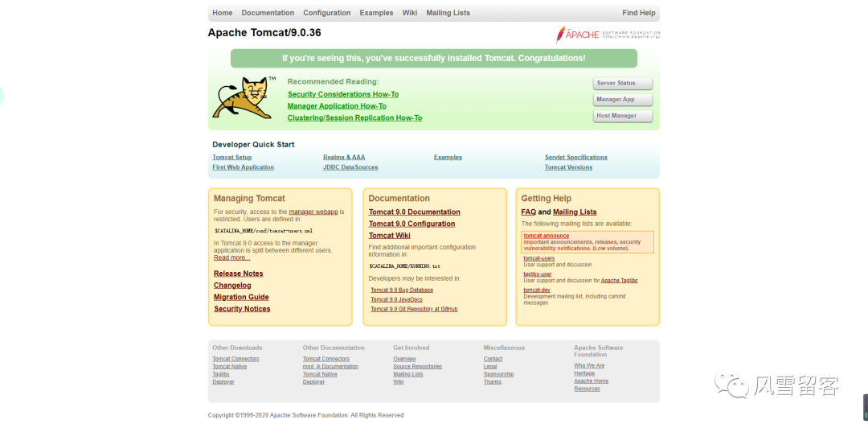868x424 pixels.
Task: Open the Realms & AAA link
Action: [x=344, y=158]
